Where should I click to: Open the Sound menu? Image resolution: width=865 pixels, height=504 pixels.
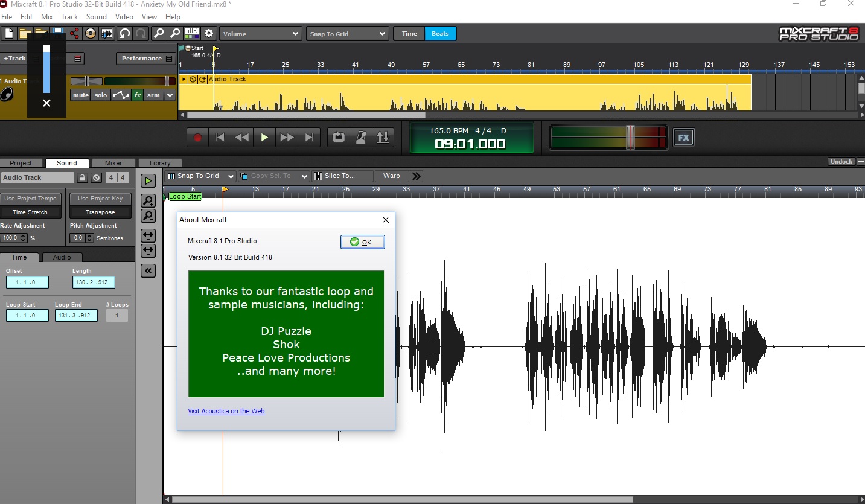coord(97,17)
